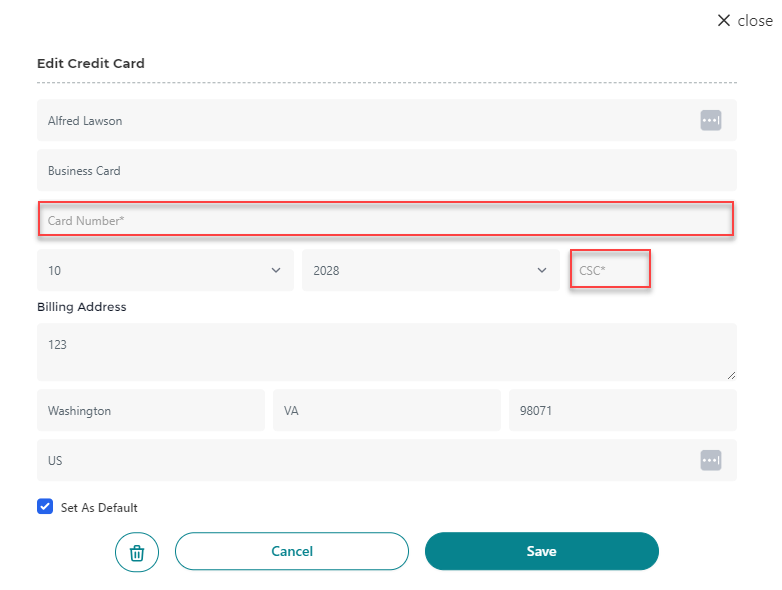The image size is (782, 590).
Task: Close the Edit Credit Card dialog
Action: [744, 20]
